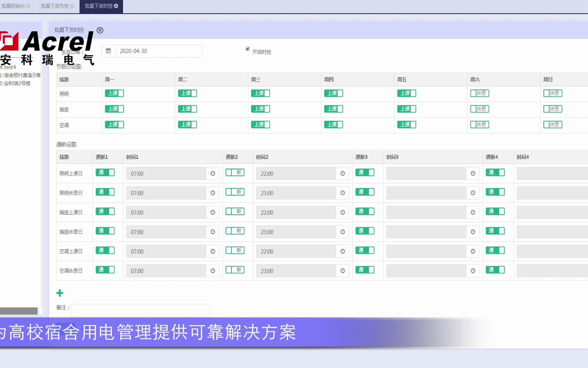
Task: Toggle 插座 周二 上课 switch
Action: (187, 109)
